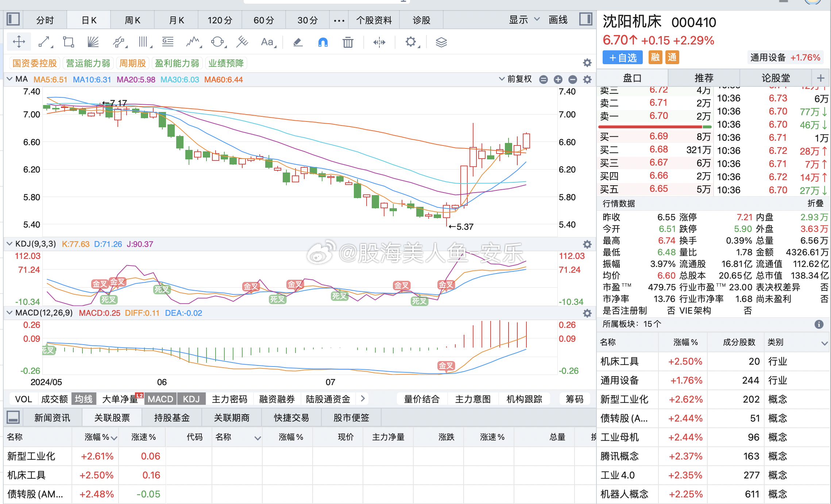The image size is (831, 504).
Task: Switch to 60分 chart tab
Action: (x=264, y=20)
